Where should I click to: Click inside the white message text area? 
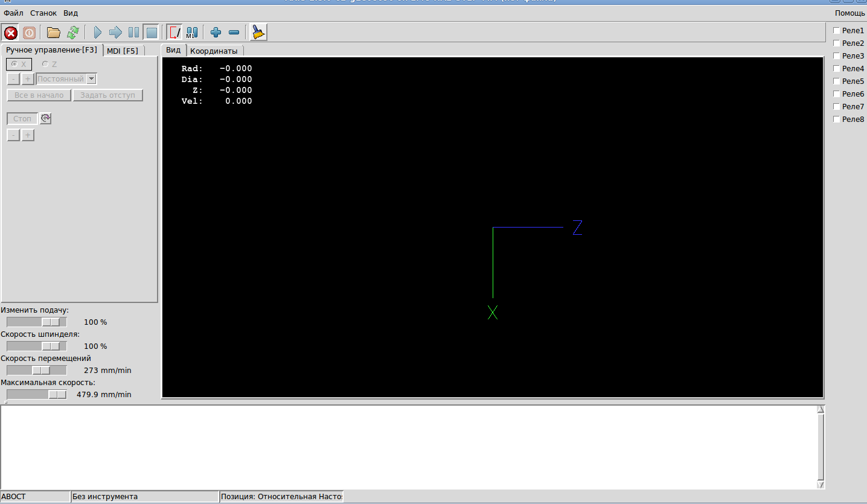coord(408,447)
